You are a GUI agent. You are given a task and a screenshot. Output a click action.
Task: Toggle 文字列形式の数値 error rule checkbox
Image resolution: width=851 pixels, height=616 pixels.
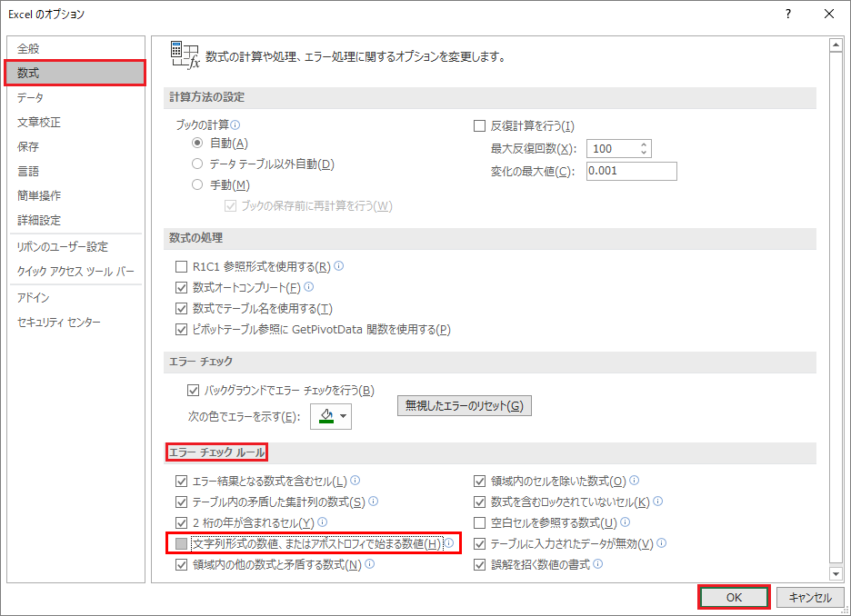click(x=181, y=543)
